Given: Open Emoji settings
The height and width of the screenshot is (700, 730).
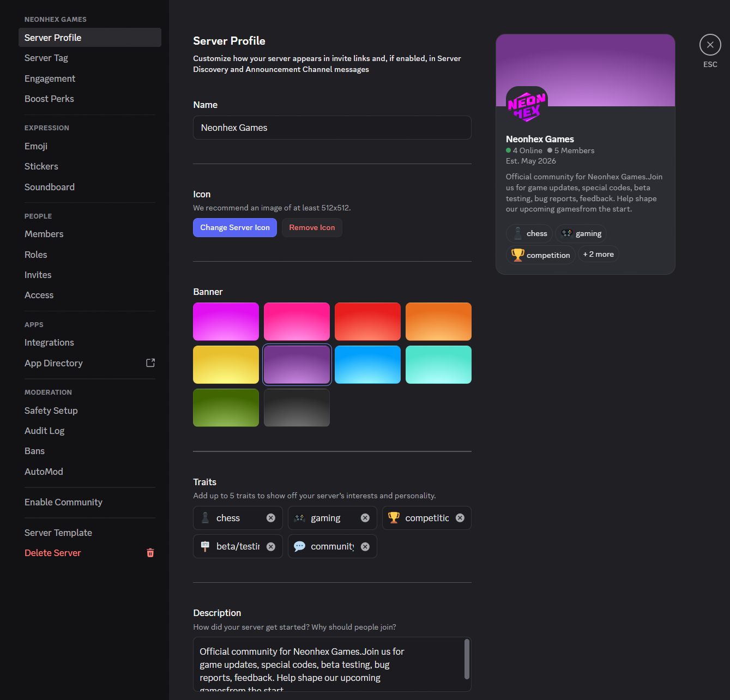Looking at the screenshot, I should [90, 146].
